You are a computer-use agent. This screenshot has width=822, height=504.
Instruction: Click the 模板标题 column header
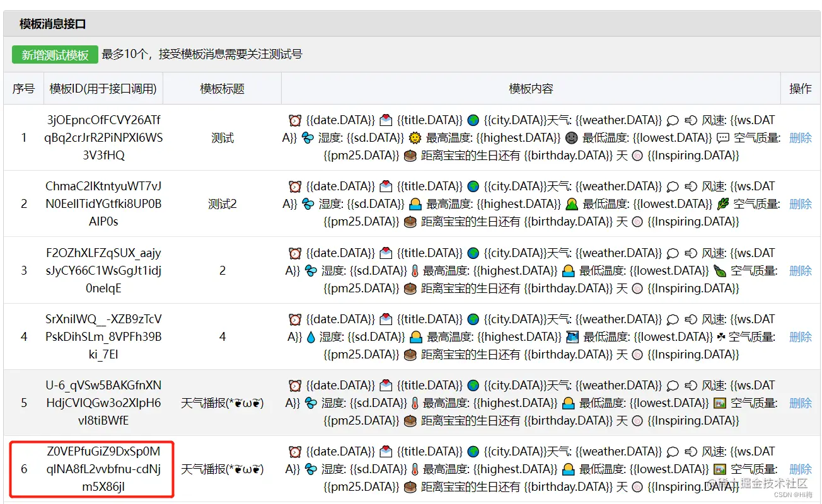[223, 89]
